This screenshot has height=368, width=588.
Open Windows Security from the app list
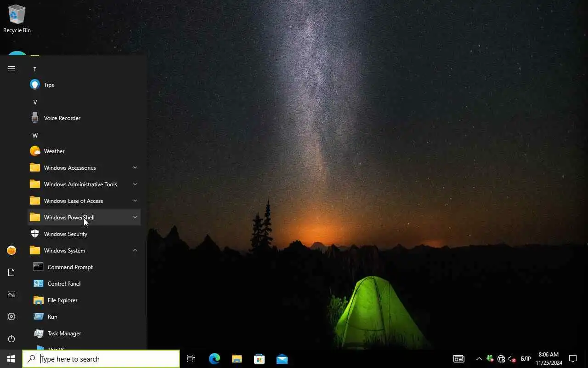tap(84, 234)
